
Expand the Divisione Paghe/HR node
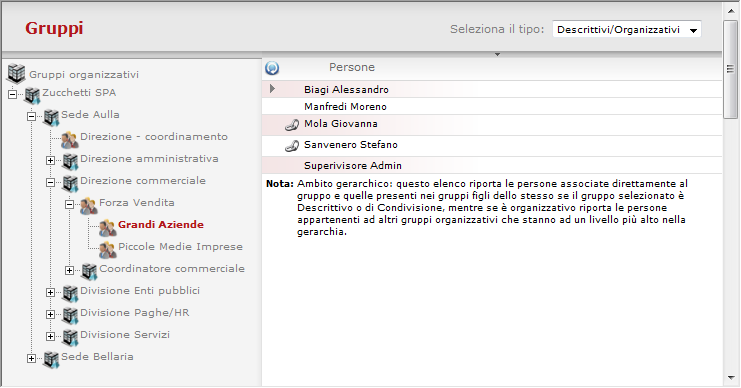pos(50,314)
